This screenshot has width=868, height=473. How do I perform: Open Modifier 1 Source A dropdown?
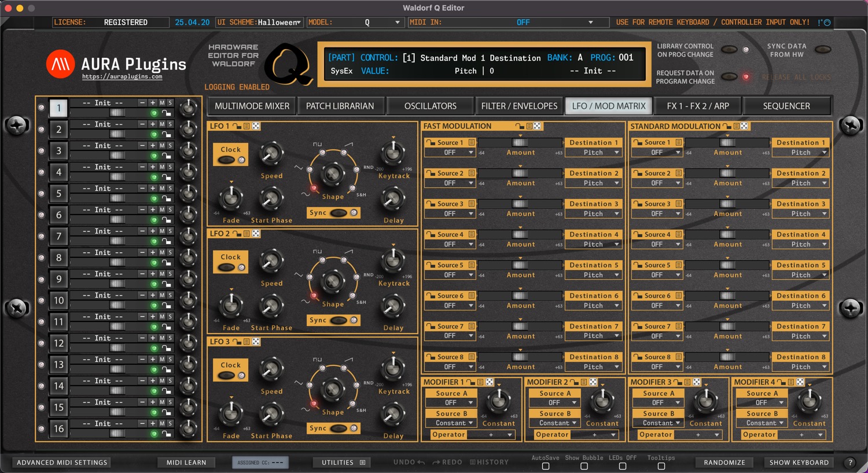click(451, 402)
